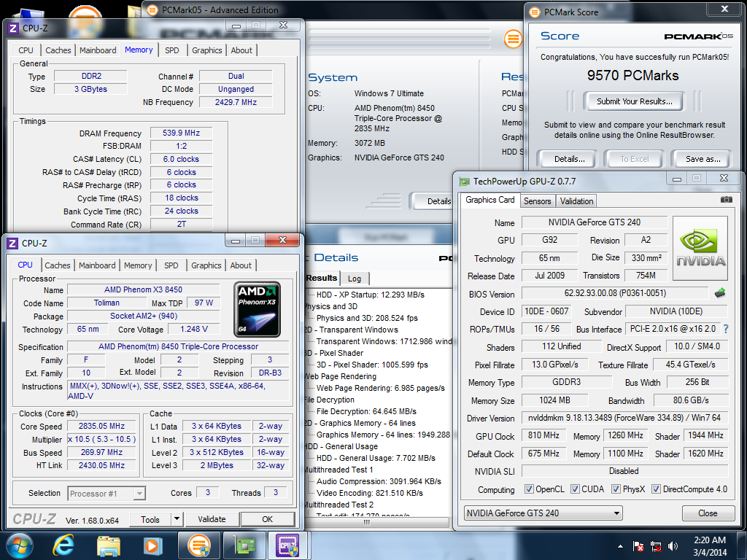Click the CPU-Z title bar icon of the CPU window
This screenshot has height=560, width=747.
coord(13,244)
